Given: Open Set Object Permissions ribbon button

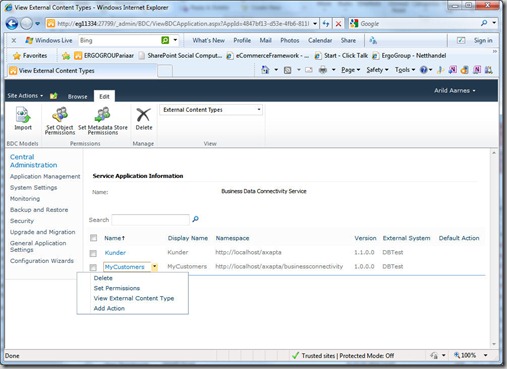Looking at the screenshot, I should point(60,121).
